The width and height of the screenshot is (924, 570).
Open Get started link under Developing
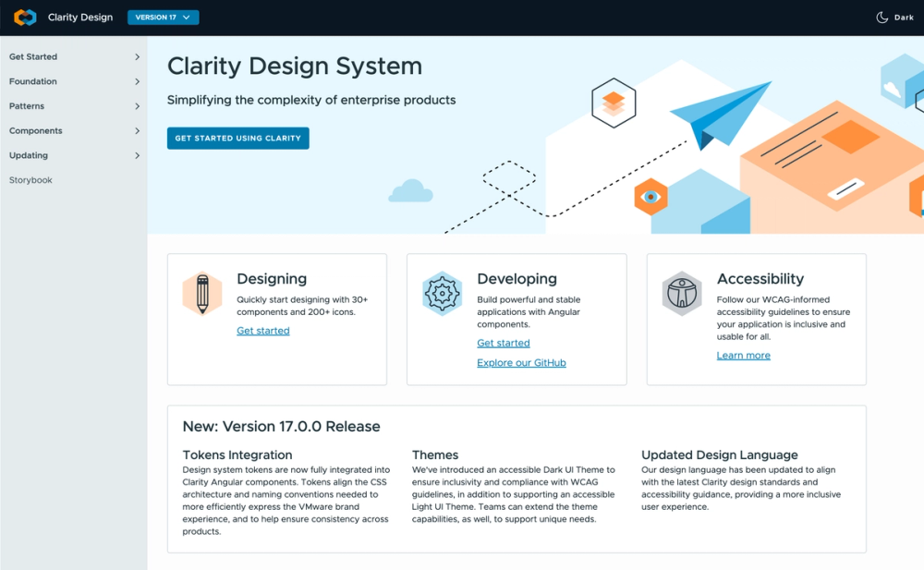coord(504,343)
